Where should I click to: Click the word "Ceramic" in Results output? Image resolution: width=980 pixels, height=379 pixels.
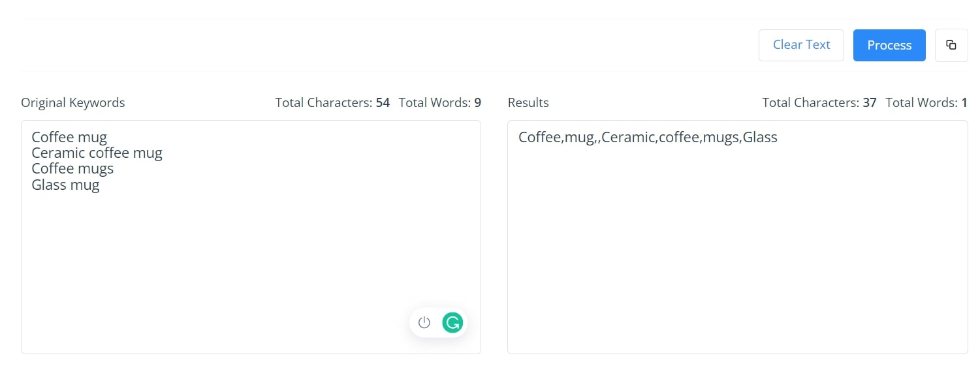pyautogui.click(x=629, y=137)
